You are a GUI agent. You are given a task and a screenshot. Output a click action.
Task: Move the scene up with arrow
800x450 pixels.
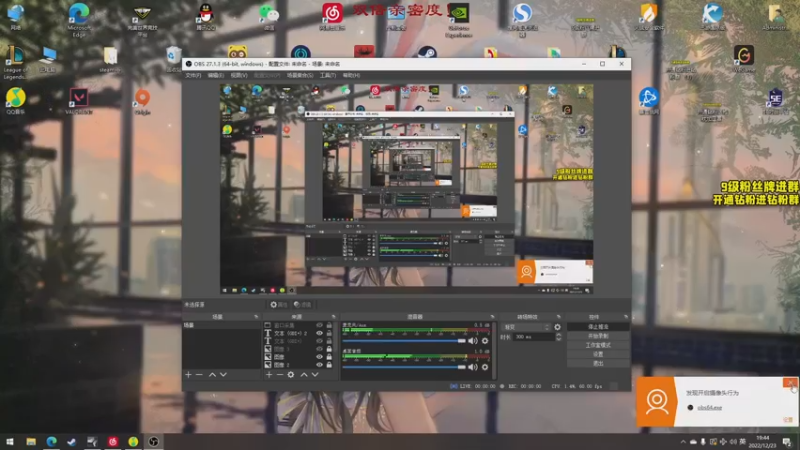pyautogui.click(x=212, y=374)
